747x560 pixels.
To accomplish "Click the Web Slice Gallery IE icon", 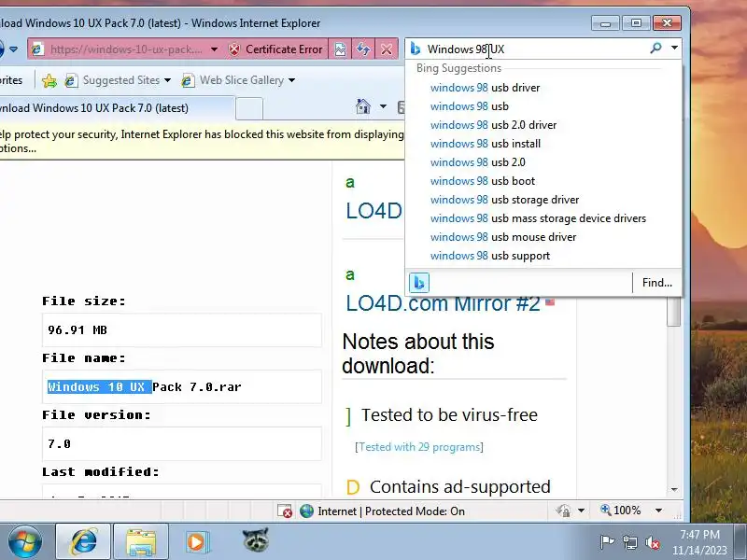I will coord(188,80).
